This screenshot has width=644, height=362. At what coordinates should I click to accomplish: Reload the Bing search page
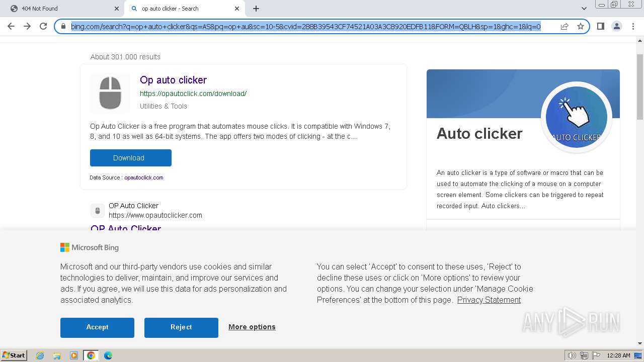pyautogui.click(x=43, y=26)
